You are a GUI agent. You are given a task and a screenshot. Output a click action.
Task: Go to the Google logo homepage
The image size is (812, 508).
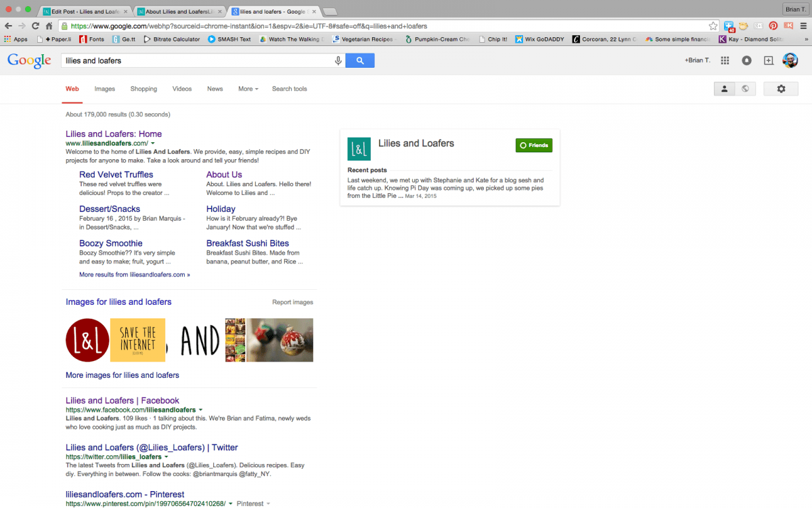pos(29,61)
